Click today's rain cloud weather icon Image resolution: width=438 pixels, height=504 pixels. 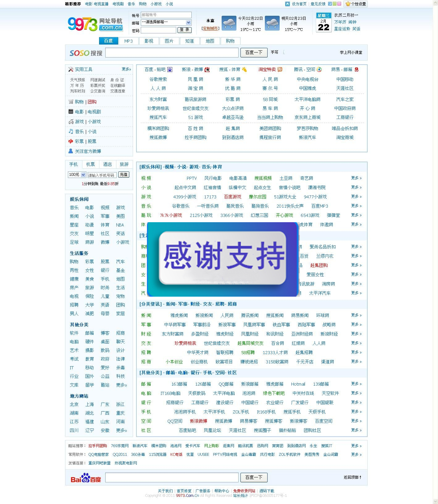pyautogui.click(x=229, y=23)
